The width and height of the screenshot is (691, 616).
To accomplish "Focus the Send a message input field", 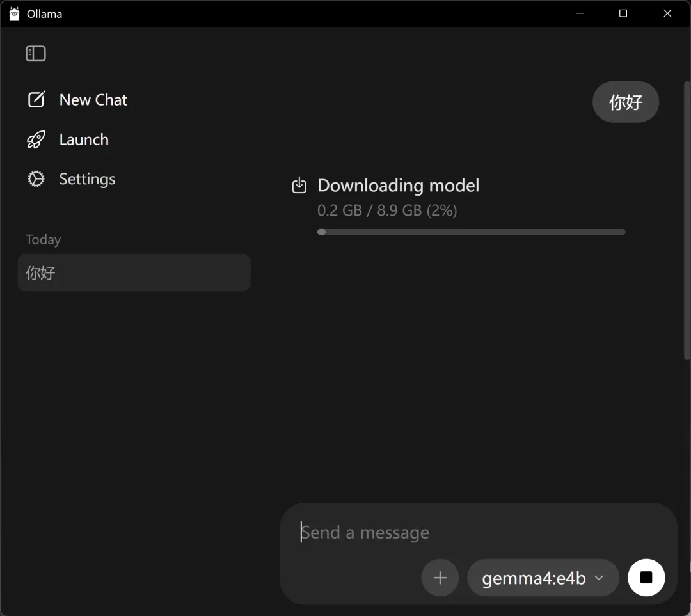I will (x=478, y=532).
